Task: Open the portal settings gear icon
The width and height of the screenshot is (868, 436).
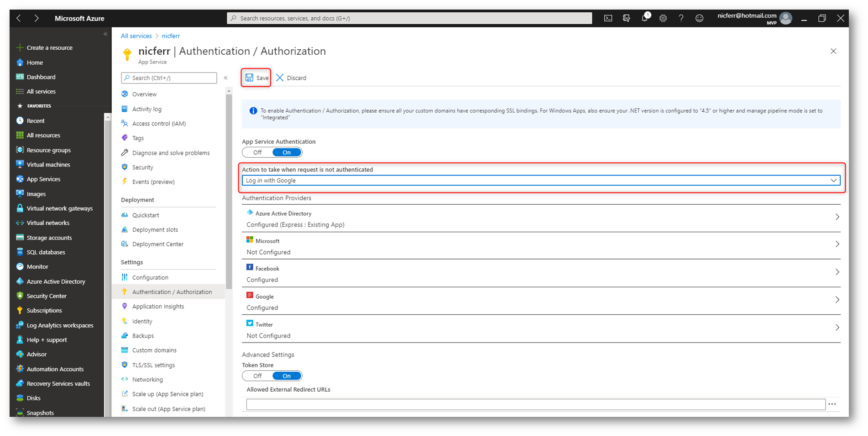Action: tap(663, 18)
